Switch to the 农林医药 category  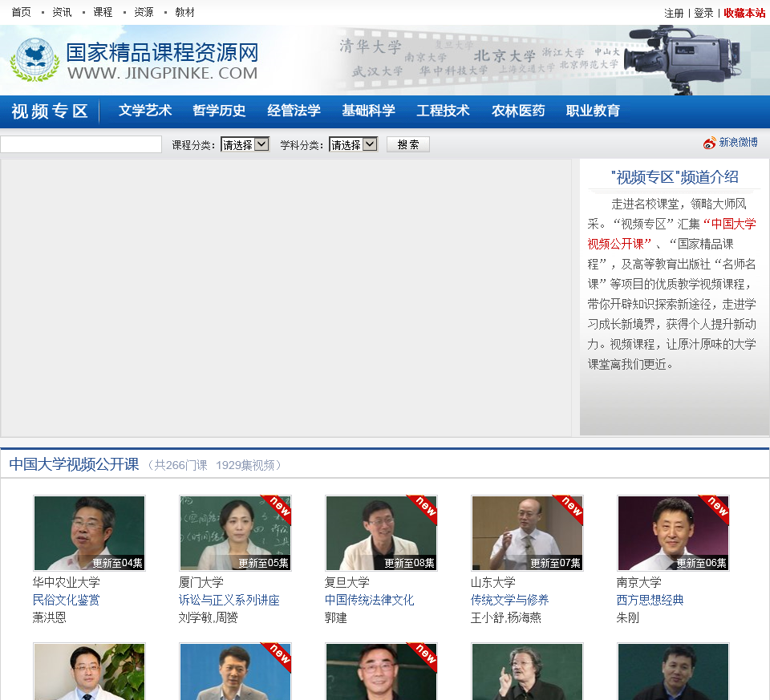coord(518,111)
